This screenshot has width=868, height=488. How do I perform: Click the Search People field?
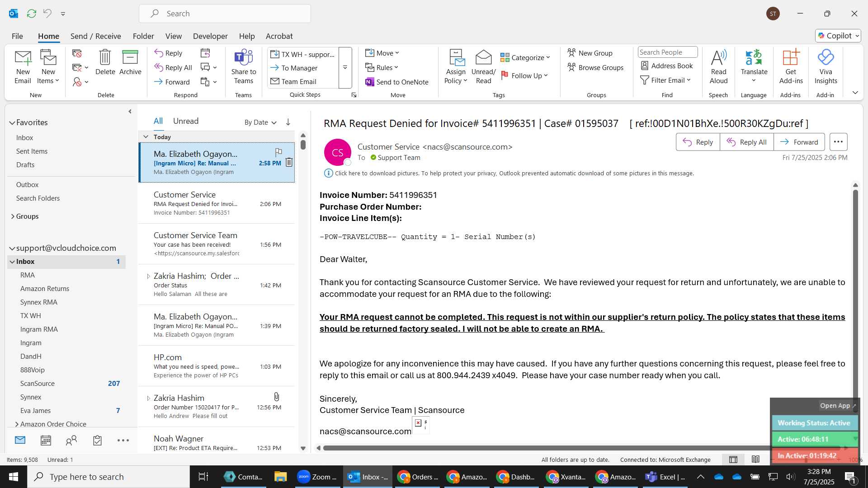tap(667, 52)
